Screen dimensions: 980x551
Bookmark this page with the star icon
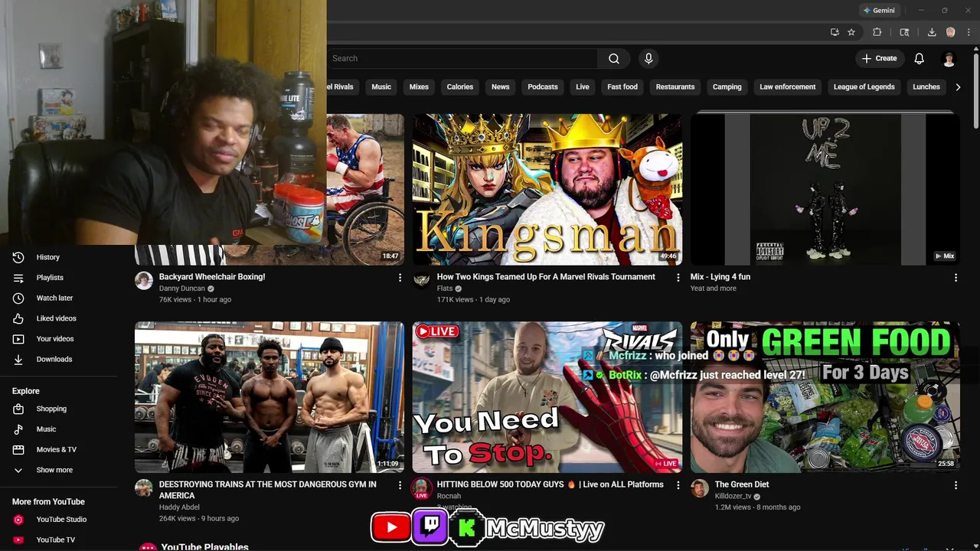(851, 32)
